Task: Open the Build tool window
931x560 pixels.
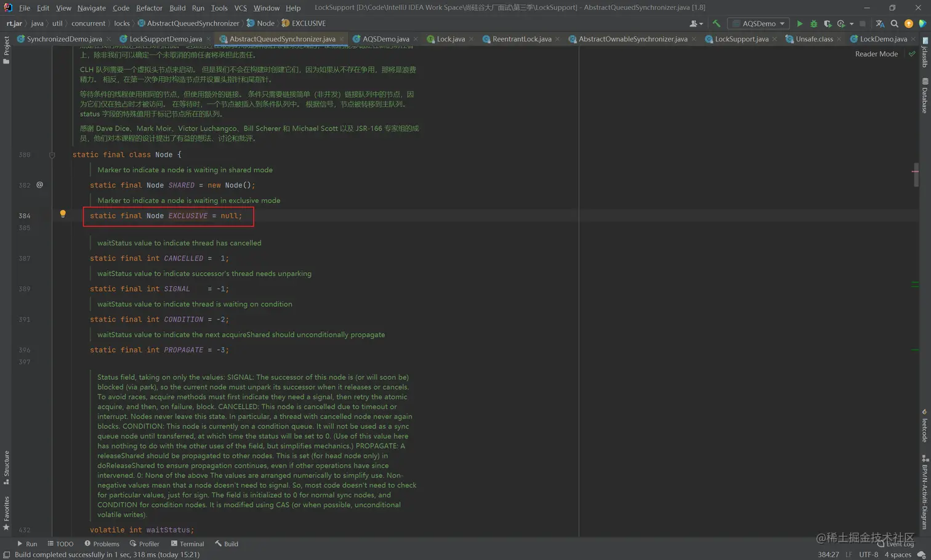Action: 227,544
